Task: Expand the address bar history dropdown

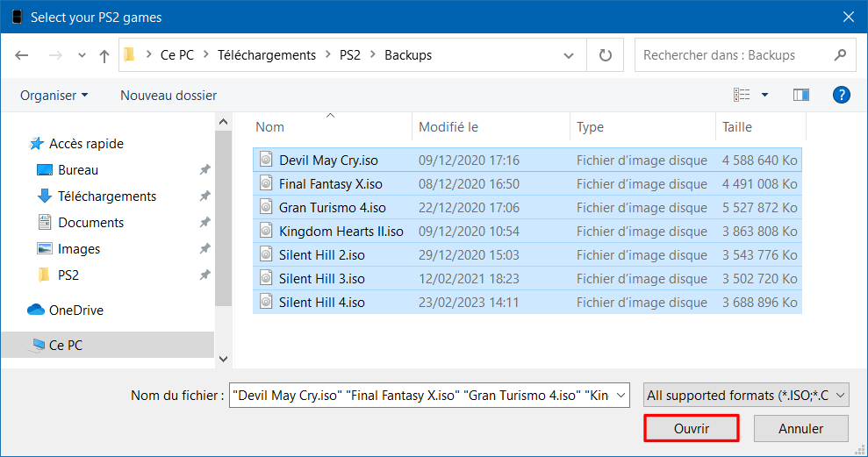Action: pos(569,55)
